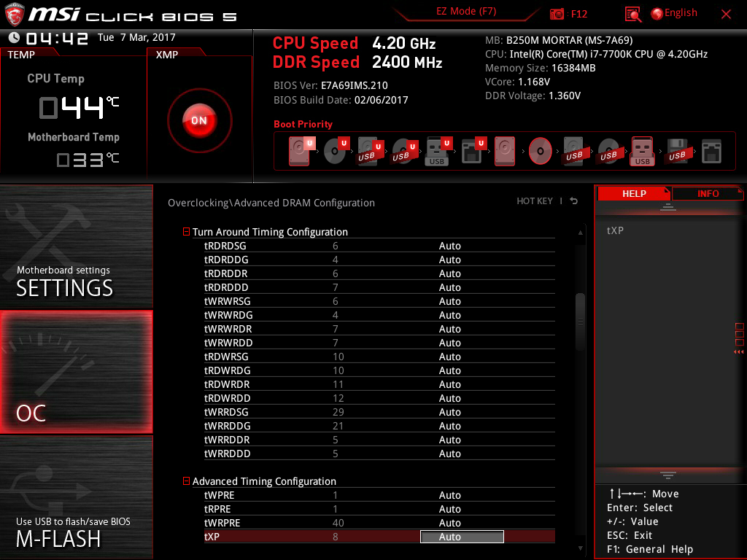Click the settings list vertical scrollbar
This screenshot has height=560, width=747.
click(x=581, y=321)
